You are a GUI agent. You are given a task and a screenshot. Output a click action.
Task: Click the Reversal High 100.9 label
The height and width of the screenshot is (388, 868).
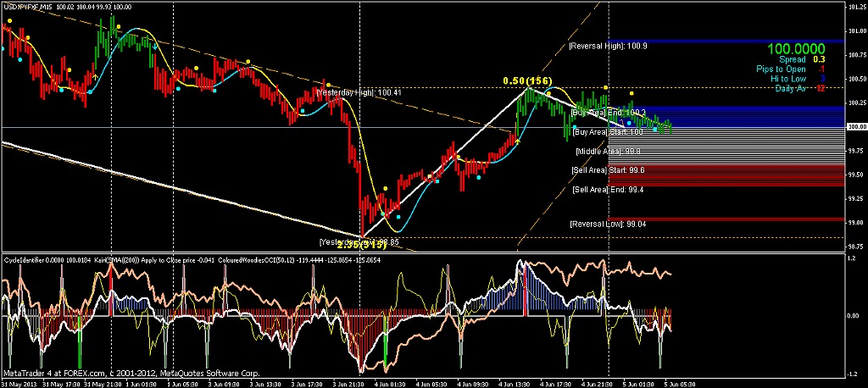pos(607,46)
